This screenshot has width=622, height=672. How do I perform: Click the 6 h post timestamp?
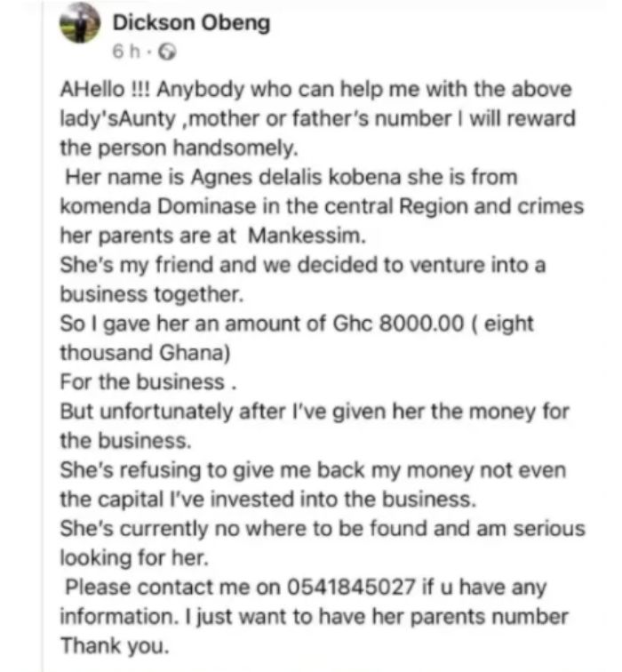click(126, 52)
